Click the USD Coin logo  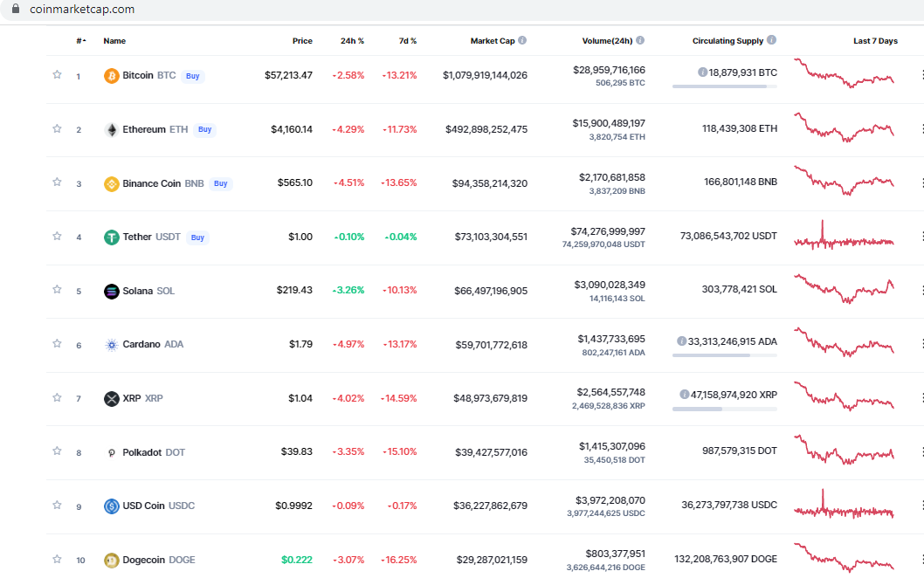pyautogui.click(x=112, y=506)
